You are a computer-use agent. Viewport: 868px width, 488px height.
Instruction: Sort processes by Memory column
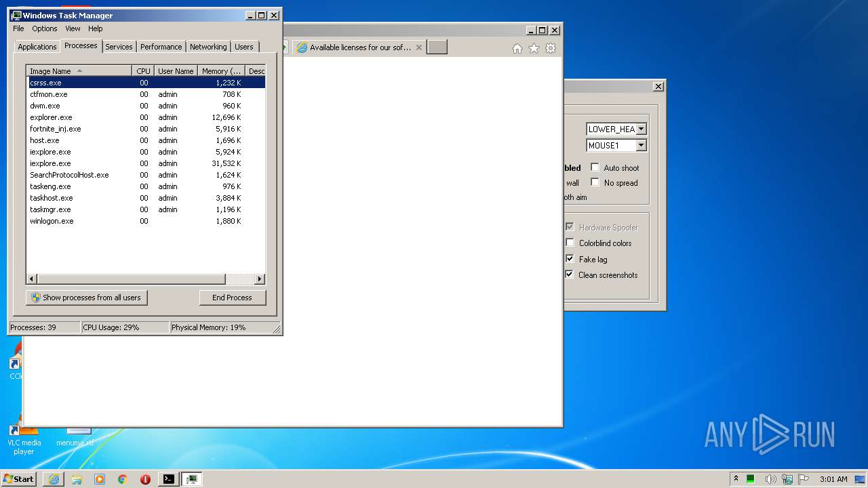pyautogui.click(x=221, y=70)
